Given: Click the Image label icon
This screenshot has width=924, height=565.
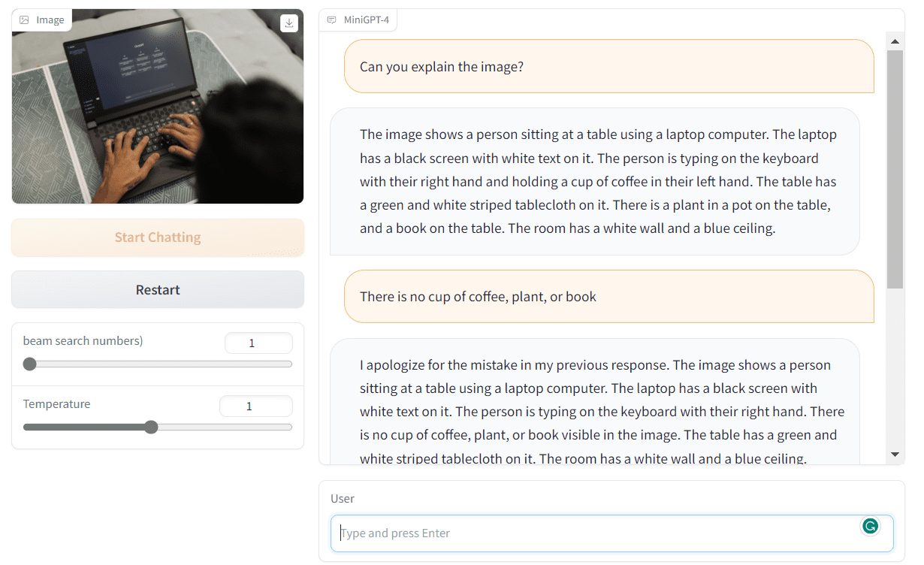Looking at the screenshot, I should [24, 20].
